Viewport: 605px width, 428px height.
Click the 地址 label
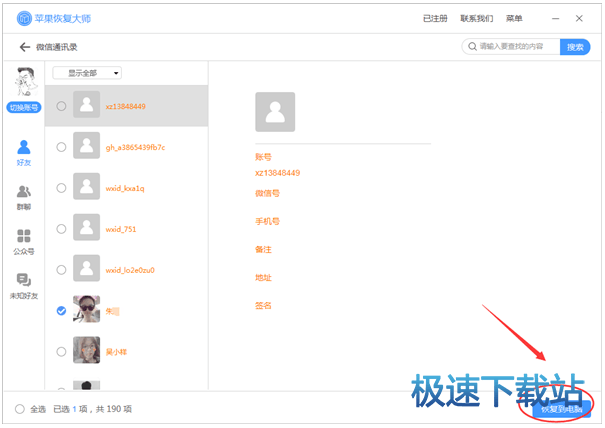pos(264,277)
